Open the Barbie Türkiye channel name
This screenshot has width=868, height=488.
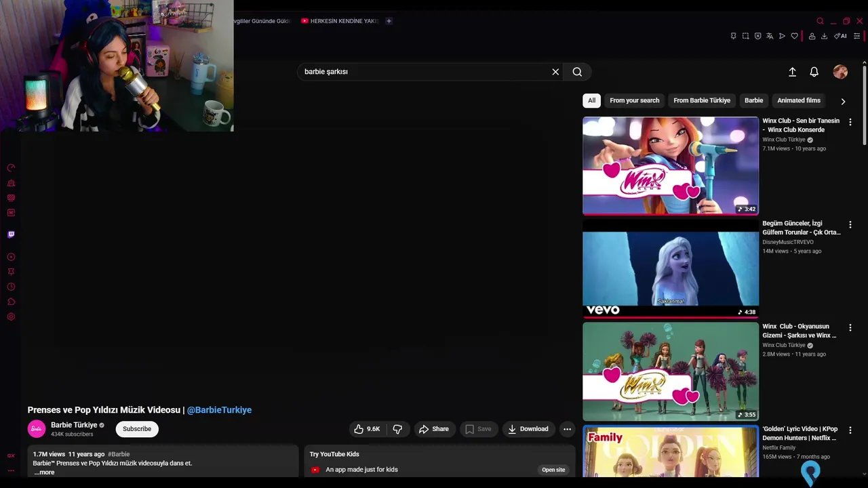[x=74, y=425]
